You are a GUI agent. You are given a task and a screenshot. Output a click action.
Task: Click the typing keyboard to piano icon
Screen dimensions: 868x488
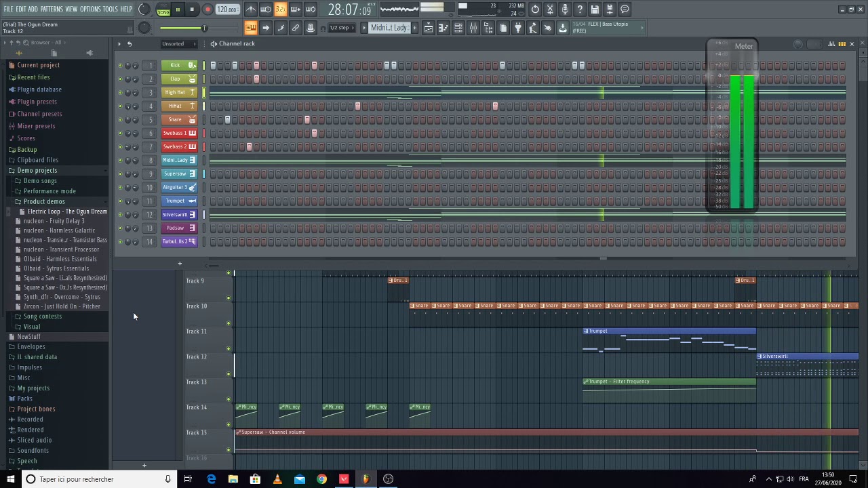251,28
